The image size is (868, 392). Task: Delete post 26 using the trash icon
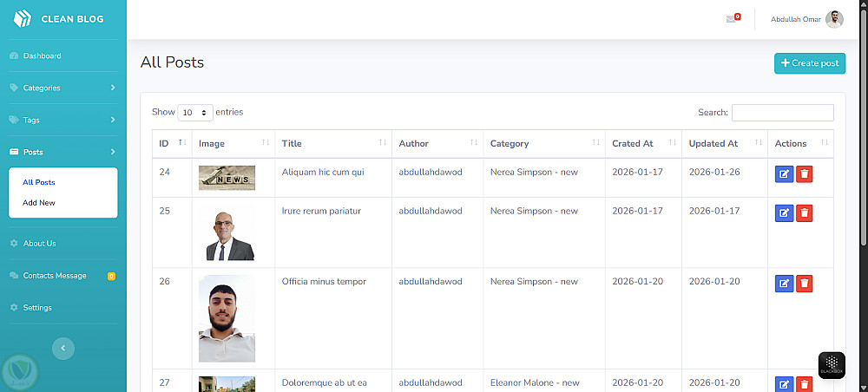(805, 283)
